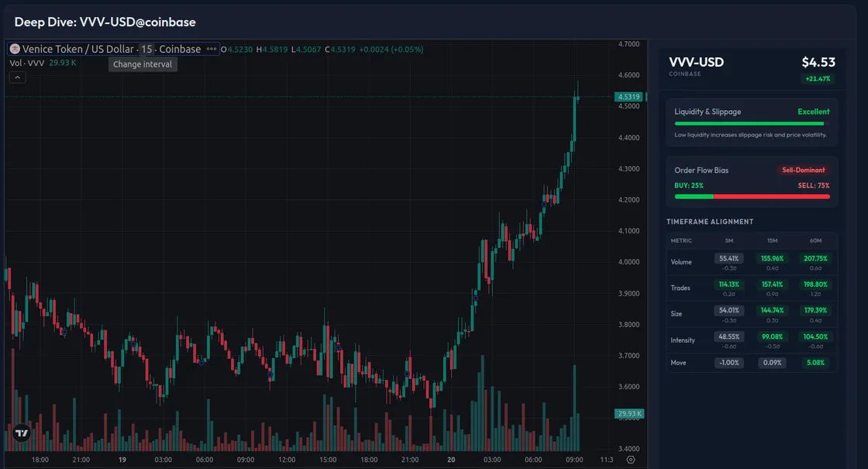
Task: Open the TradingView watermark logo on the chart
Action: tap(21, 434)
